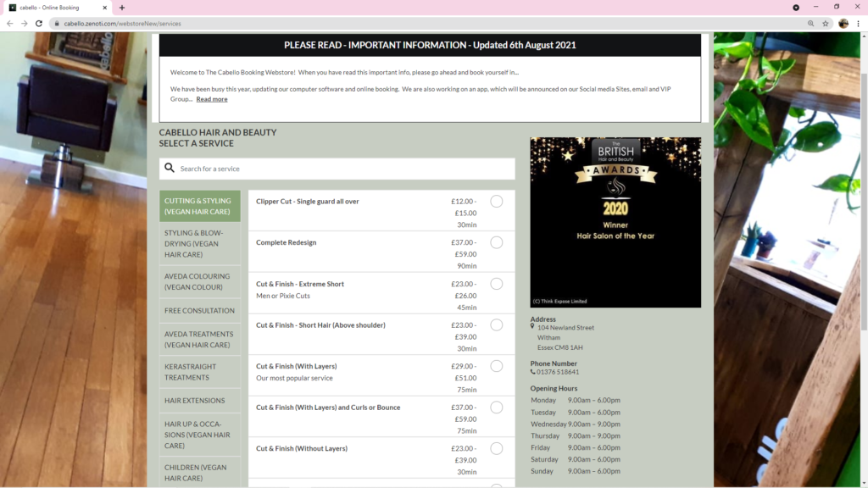Click the Cut & Finish (Without Layers) title
This screenshot has width=868, height=488.
point(302,449)
